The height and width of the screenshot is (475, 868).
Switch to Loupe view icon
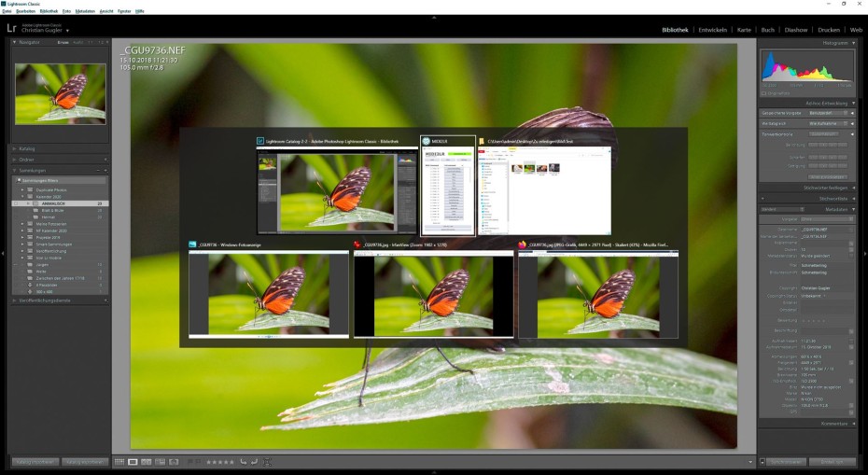(133, 462)
